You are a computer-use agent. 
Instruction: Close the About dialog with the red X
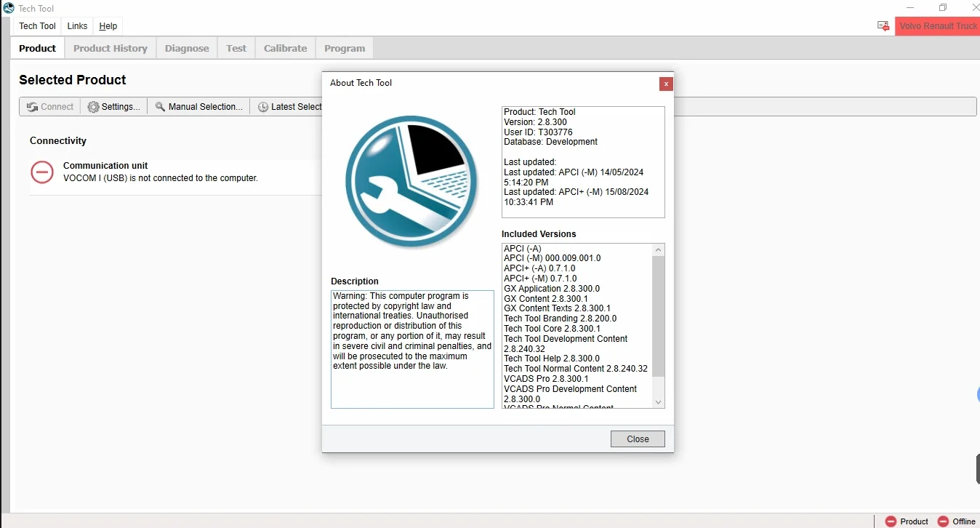click(x=665, y=84)
